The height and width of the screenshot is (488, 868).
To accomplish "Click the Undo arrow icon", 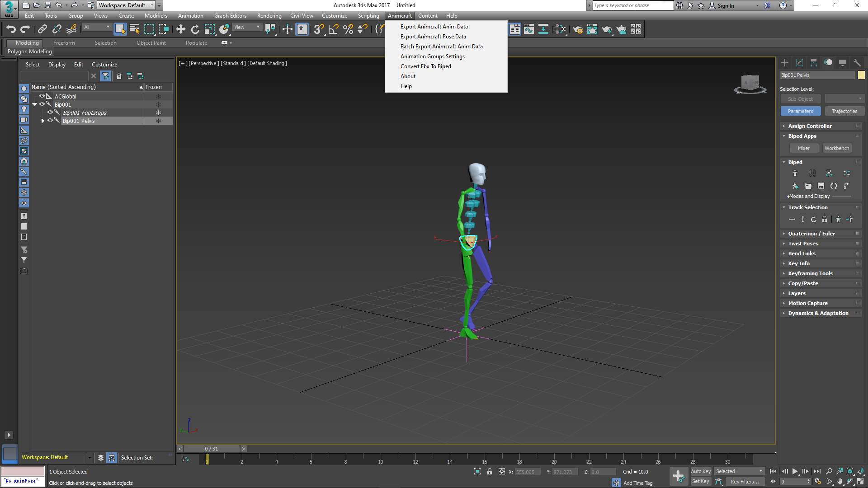I will point(11,29).
